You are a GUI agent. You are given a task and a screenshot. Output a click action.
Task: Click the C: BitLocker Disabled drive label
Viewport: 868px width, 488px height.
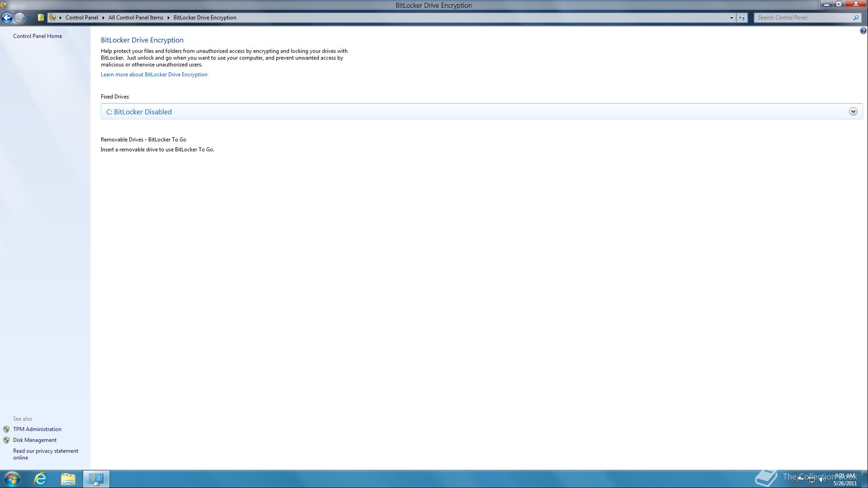tap(139, 112)
